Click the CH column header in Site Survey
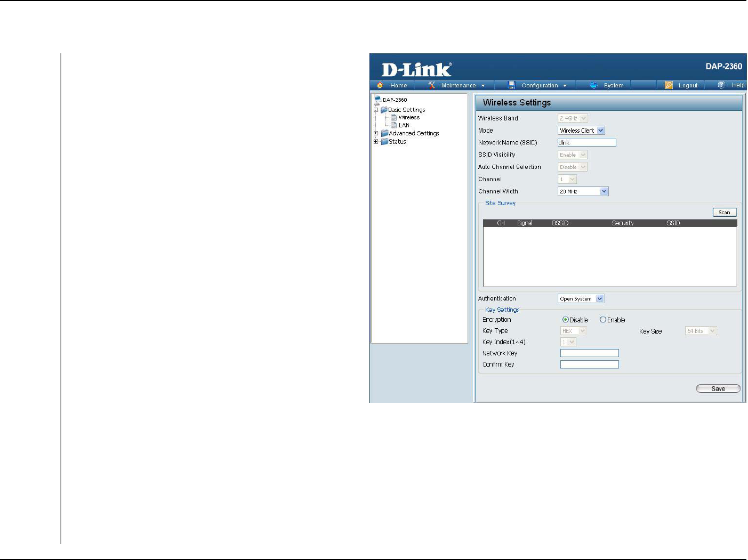This screenshot has height=560, width=748. [501, 223]
